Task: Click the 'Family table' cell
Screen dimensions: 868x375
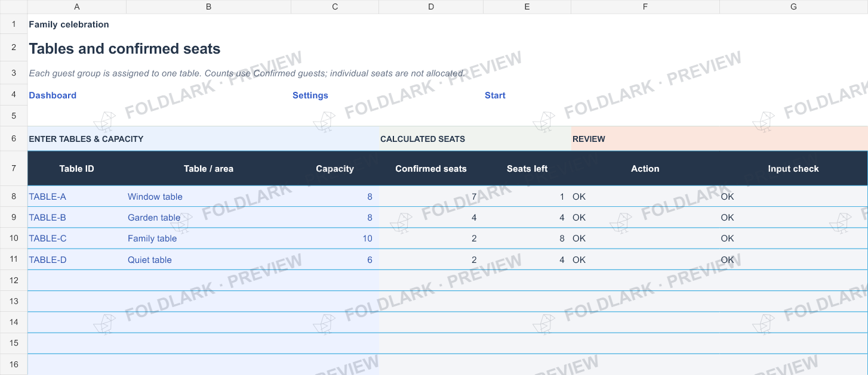Action: [208, 238]
